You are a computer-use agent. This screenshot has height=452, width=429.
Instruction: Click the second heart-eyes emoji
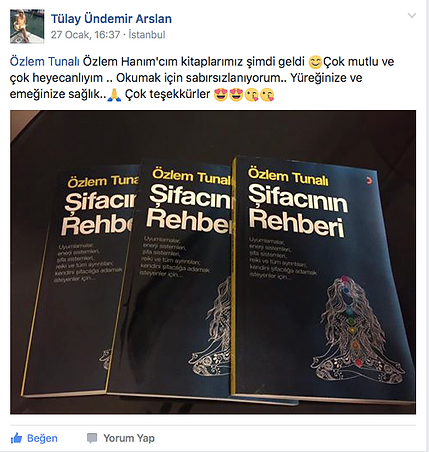pyautogui.click(x=236, y=95)
